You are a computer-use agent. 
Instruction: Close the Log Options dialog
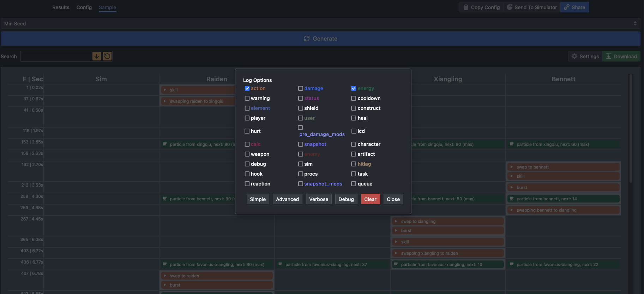coord(393,199)
